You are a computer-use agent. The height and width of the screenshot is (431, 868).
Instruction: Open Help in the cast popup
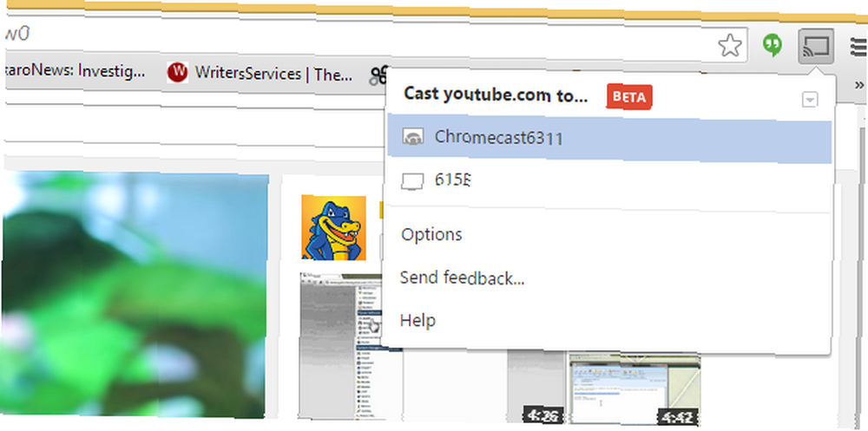[418, 320]
